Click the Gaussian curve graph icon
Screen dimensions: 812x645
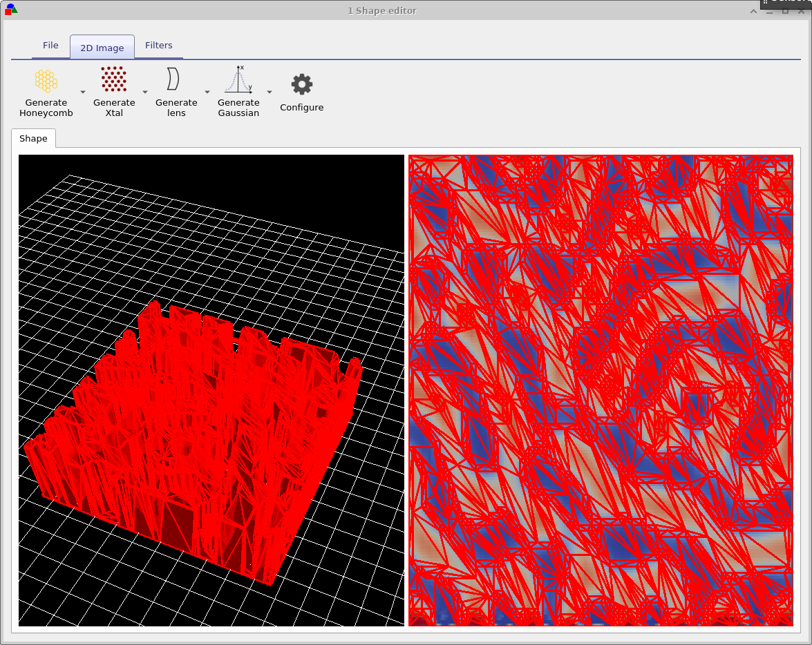pyautogui.click(x=238, y=79)
